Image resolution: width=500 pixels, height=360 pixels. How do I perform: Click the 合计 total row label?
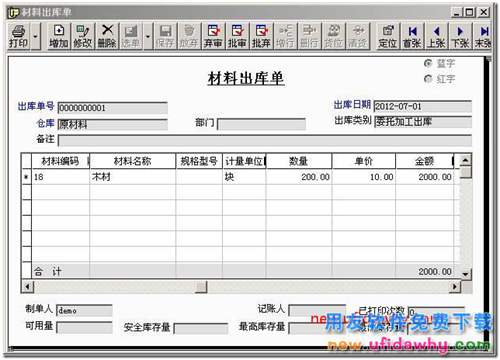48,271
